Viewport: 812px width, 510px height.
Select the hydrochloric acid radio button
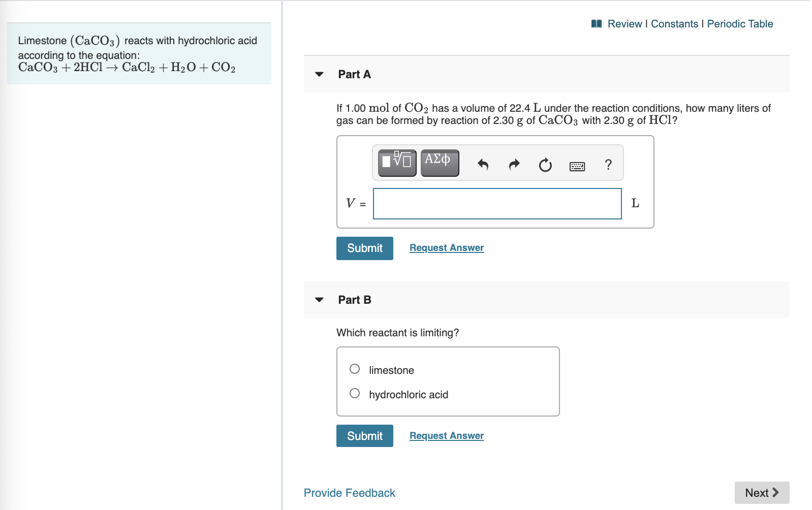(354, 393)
